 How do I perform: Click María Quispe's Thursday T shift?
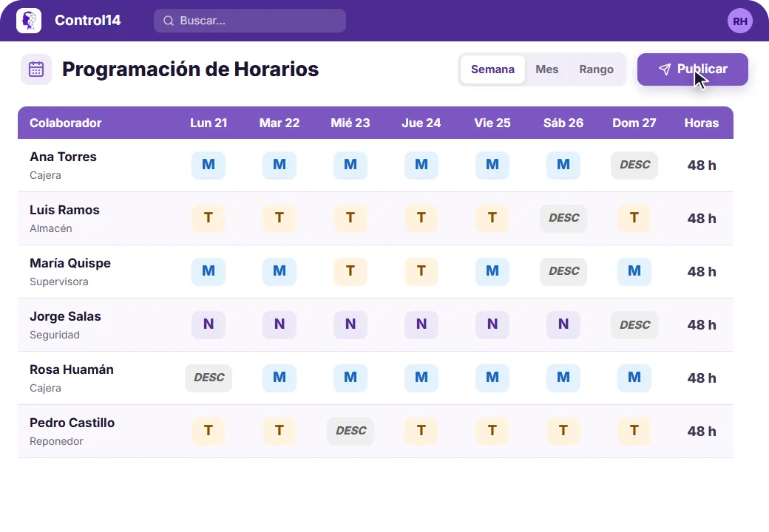coord(421,271)
